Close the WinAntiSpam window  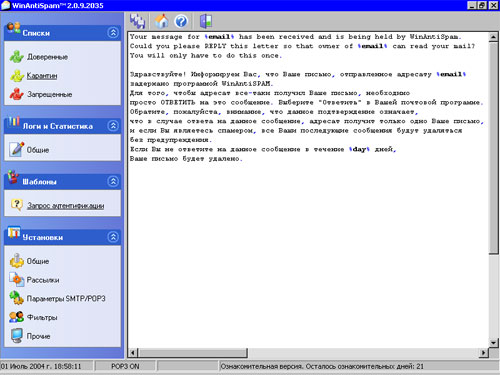[x=493, y=5]
